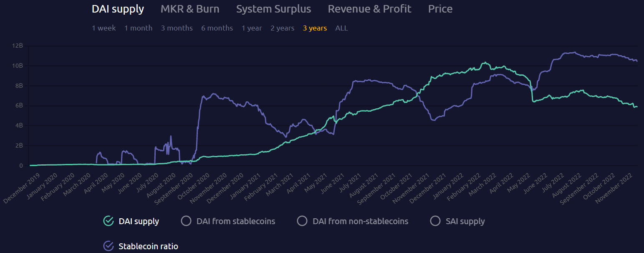Viewport: 644px width, 253px height.
Task: Select the 3 years range
Action: click(315, 28)
